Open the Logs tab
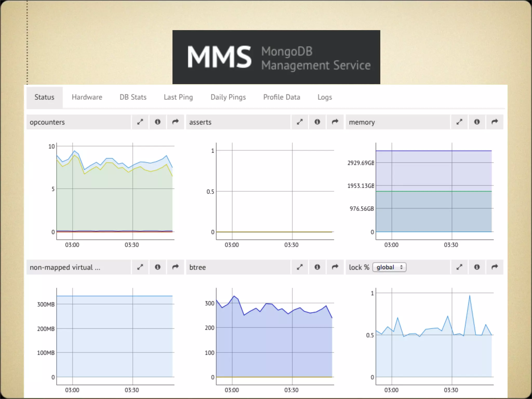532x399 pixels. pos(325,97)
